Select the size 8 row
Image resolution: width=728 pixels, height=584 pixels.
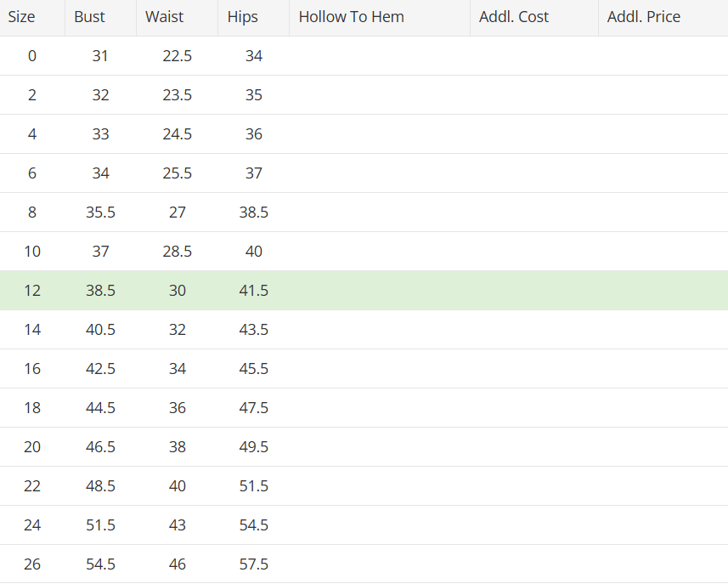pos(364,213)
